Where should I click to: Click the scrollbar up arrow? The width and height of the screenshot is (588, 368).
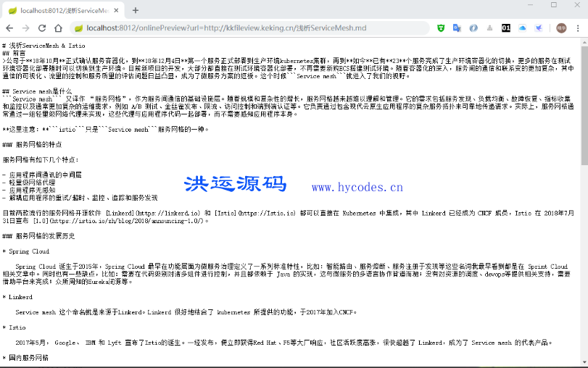pyautogui.click(x=584, y=42)
